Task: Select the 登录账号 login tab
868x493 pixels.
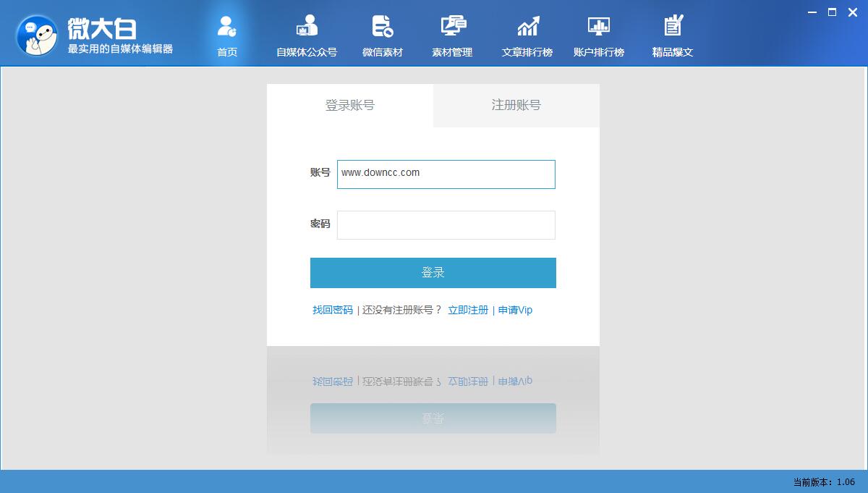Action: click(x=350, y=105)
